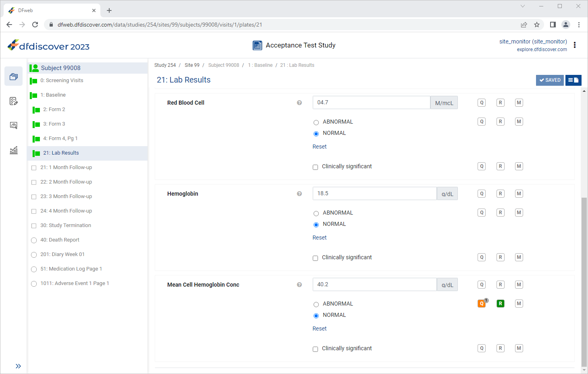Select ABNORMAL for Mean Cell Hemoglobin Conc

pos(316,304)
